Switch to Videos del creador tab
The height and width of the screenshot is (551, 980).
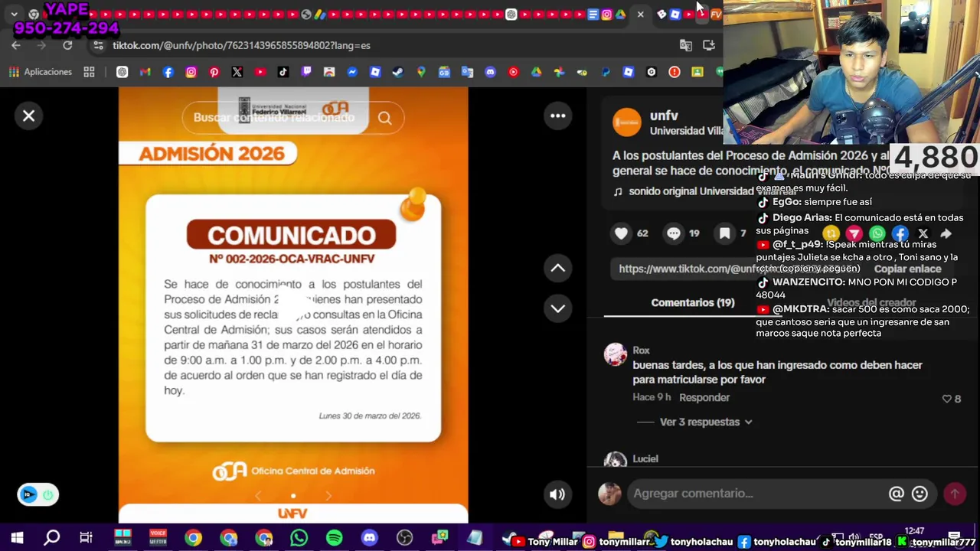871,303
